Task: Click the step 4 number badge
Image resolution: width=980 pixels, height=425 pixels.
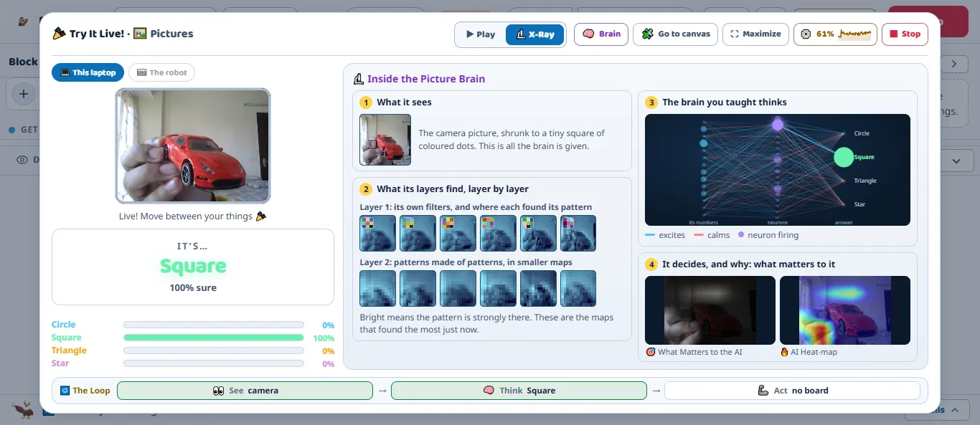Action: tap(651, 264)
